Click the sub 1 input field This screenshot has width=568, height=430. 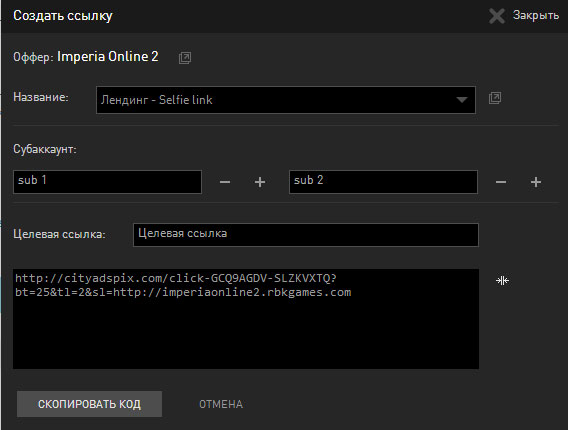[107, 182]
